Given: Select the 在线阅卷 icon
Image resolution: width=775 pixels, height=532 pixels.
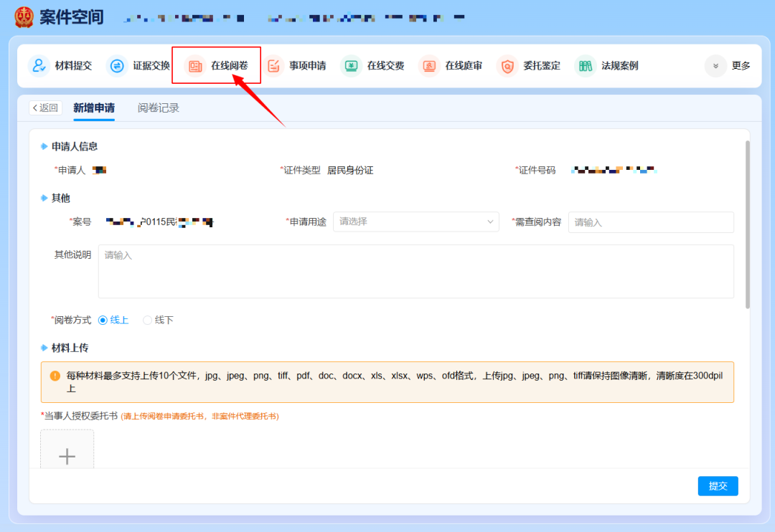Looking at the screenshot, I should coord(194,66).
